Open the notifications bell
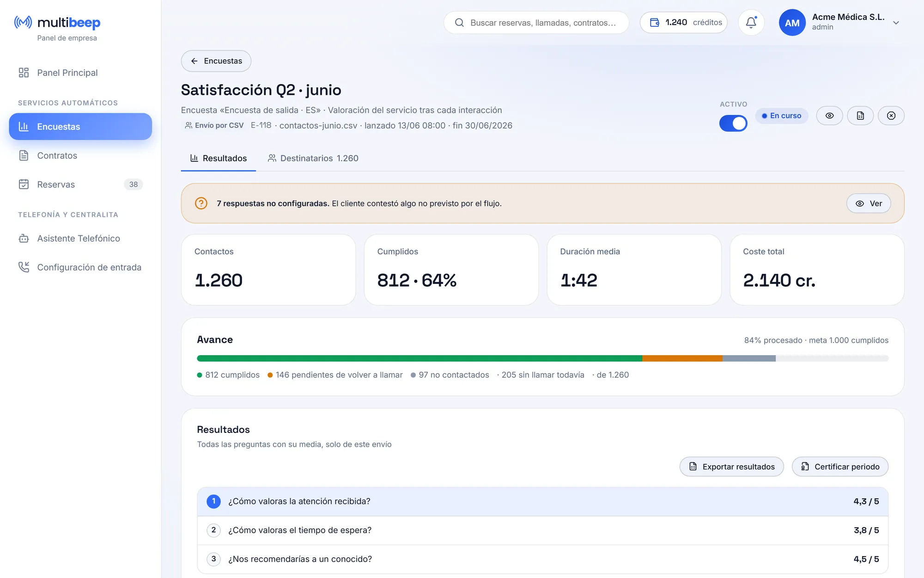 (x=751, y=22)
